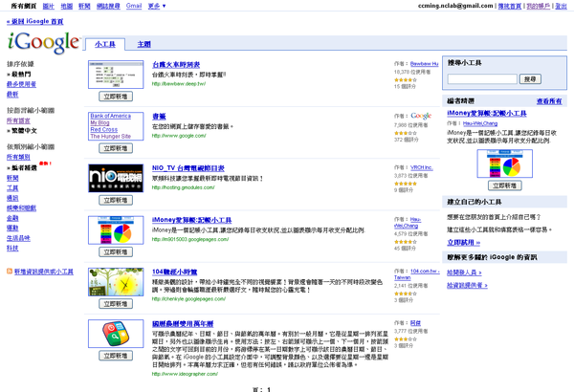Open the Taiwan train timetable gadget thumbnail
This screenshot has width=574, height=392.
coord(116,75)
